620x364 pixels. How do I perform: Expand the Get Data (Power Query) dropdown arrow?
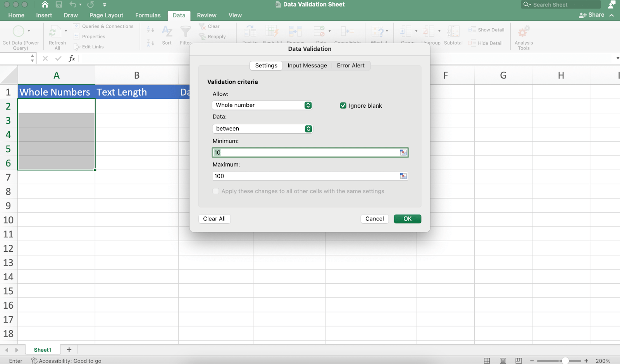pos(29,31)
